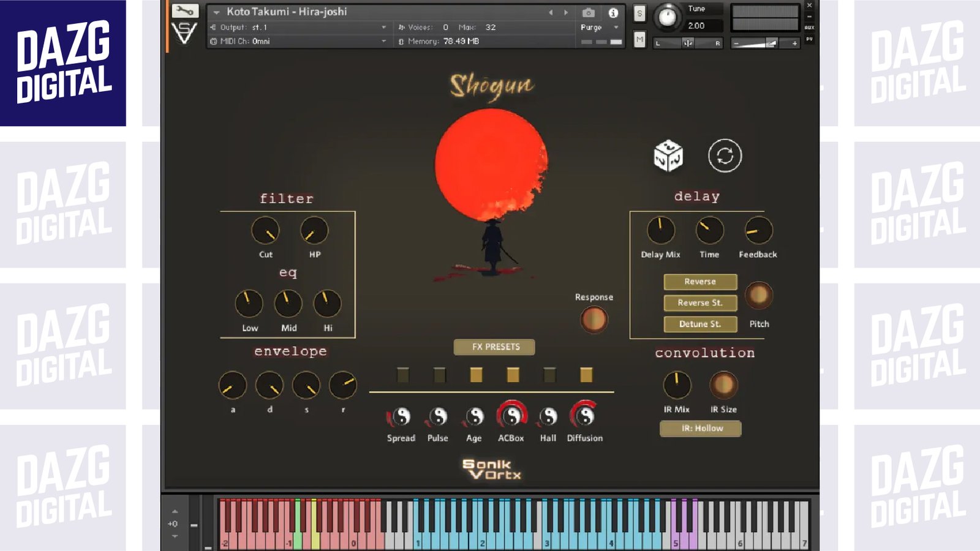Click the envelope attack knob
This screenshot has height=551, width=980.
coord(232,386)
